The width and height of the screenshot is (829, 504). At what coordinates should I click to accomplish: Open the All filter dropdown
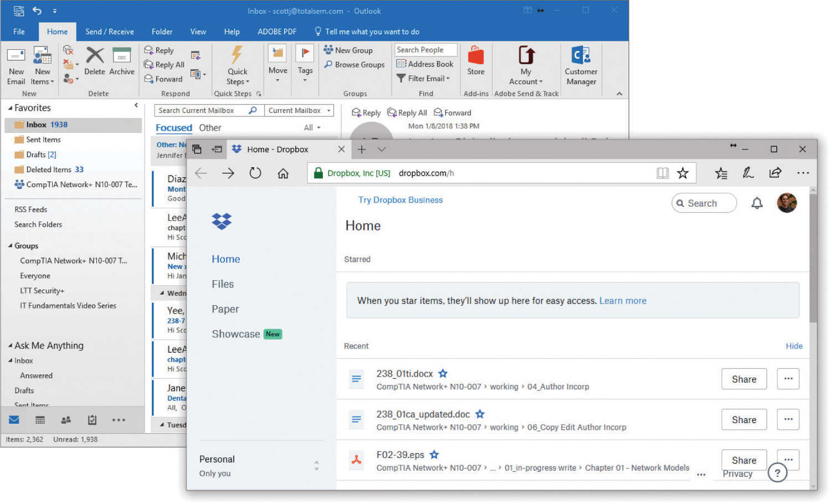tap(312, 127)
